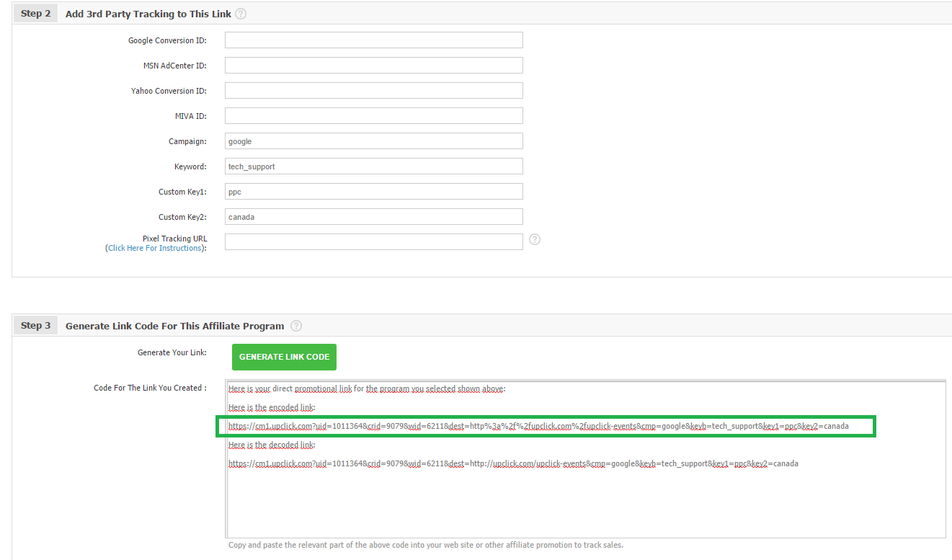The height and width of the screenshot is (560, 952).
Task: Click the 'Here is your direct promotional link' line
Action: coord(367,388)
